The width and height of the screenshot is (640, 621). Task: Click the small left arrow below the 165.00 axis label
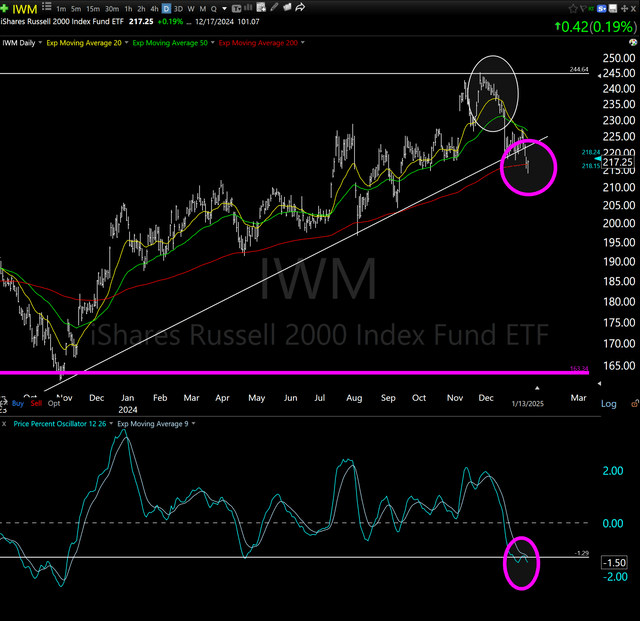click(599, 383)
